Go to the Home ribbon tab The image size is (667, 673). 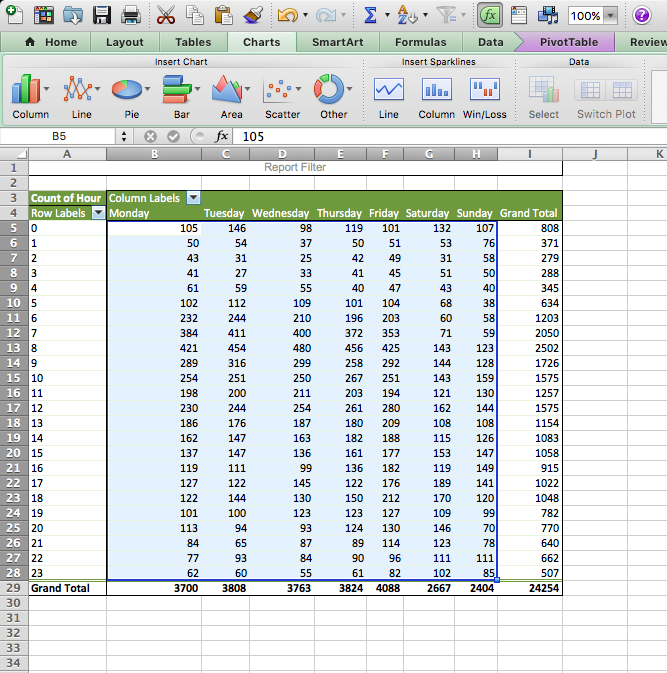point(52,42)
